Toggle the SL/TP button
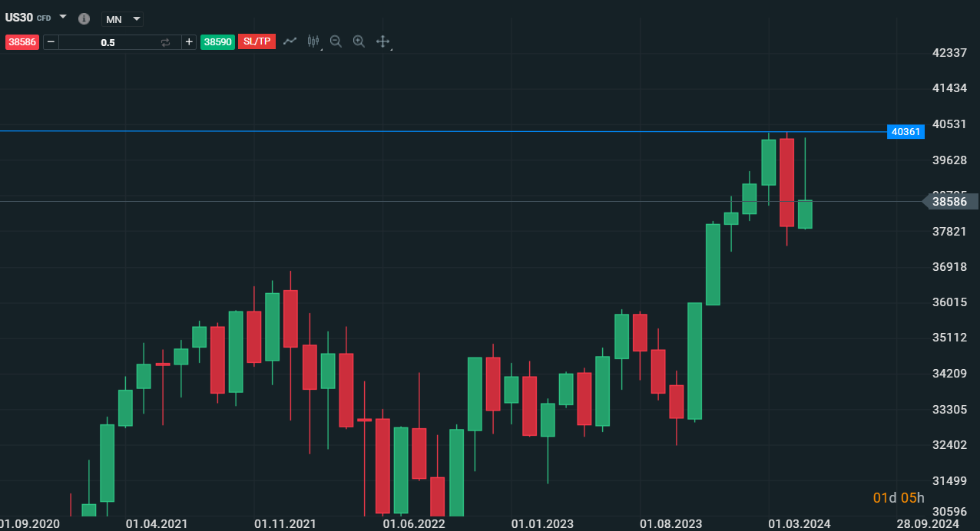 tap(257, 41)
